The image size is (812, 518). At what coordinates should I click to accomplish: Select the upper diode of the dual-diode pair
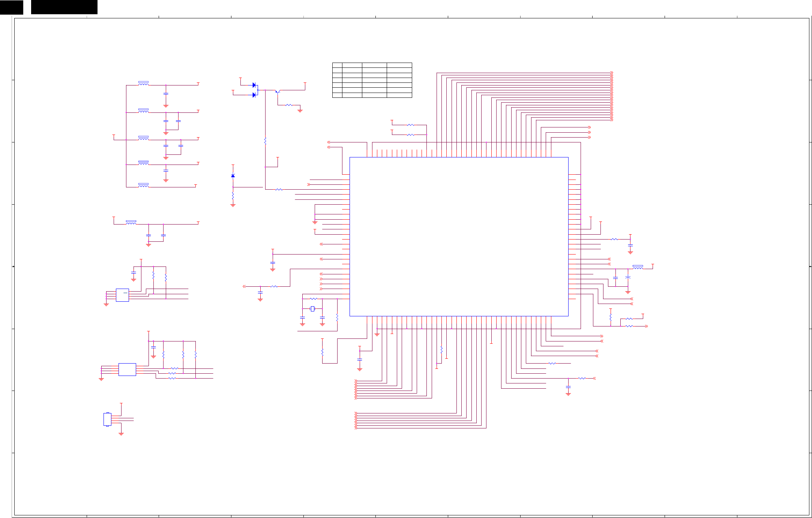[254, 85]
